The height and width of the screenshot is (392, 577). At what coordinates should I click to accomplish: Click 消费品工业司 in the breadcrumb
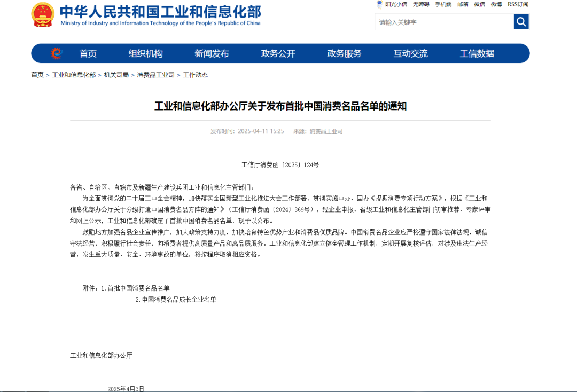[155, 75]
